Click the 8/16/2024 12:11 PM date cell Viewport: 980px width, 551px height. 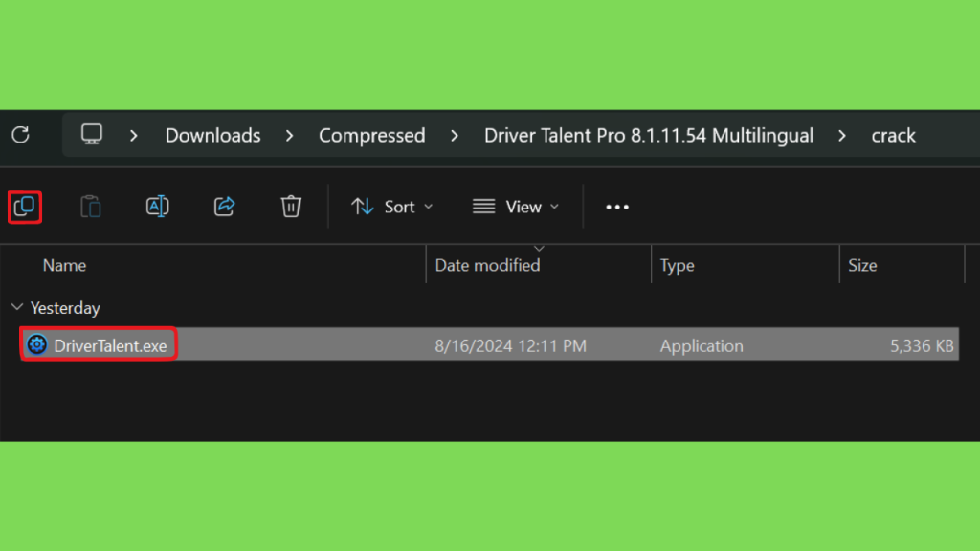click(x=511, y=345)
